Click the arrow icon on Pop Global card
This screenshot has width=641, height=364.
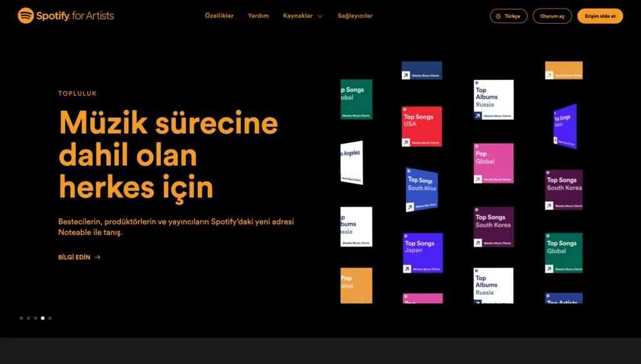478,179
